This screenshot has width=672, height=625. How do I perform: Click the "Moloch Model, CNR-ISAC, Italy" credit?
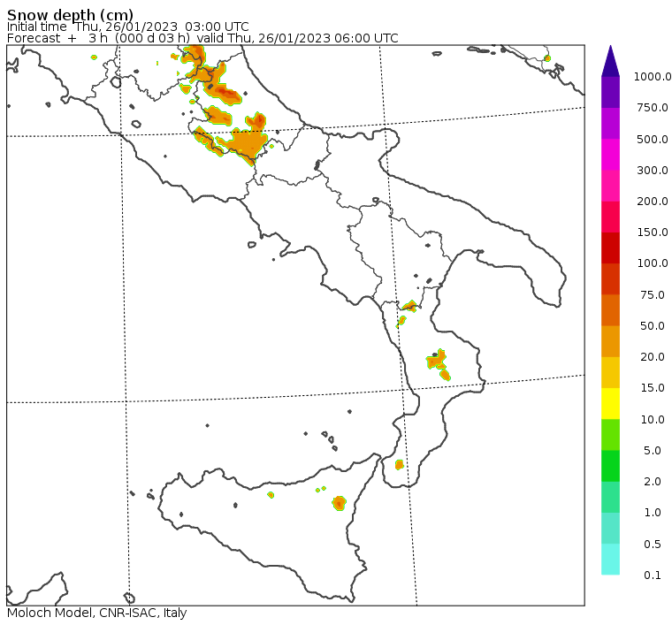point(97,613)
